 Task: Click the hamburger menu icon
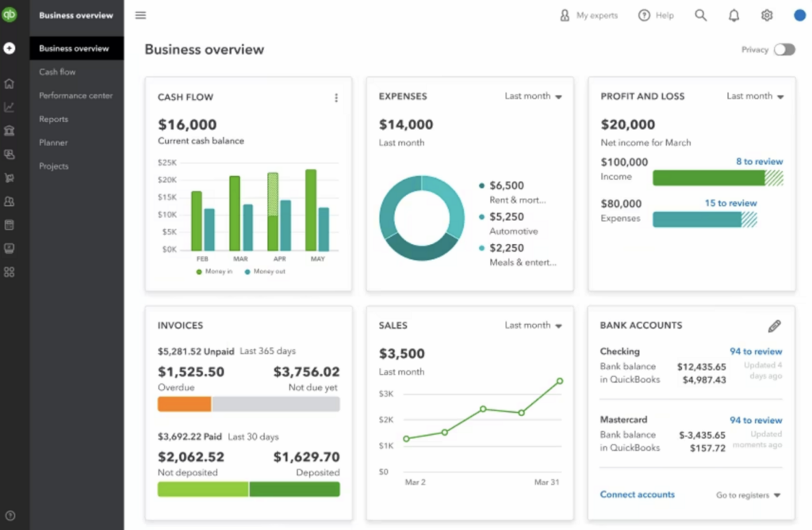(140, 14)
